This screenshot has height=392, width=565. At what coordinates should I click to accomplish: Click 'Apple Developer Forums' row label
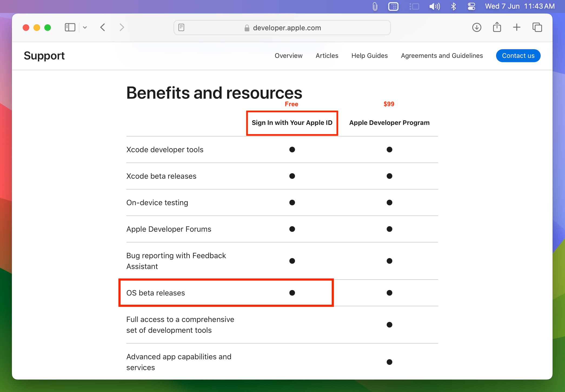click(x=169, y=229)
